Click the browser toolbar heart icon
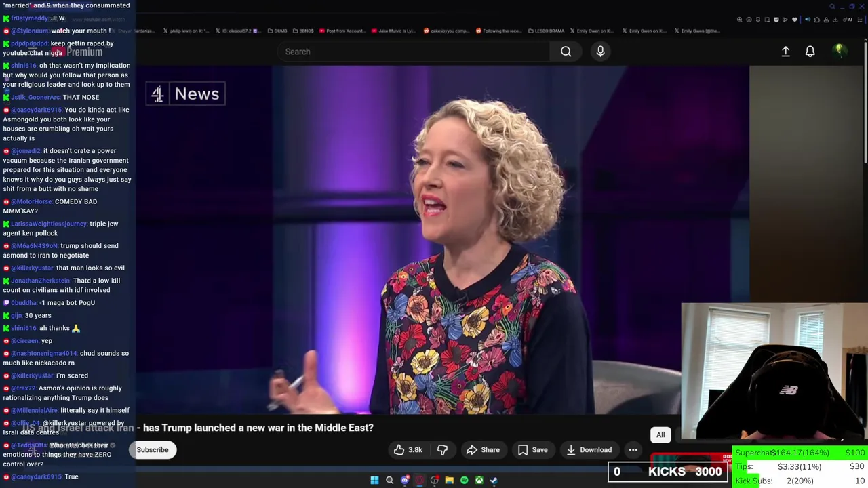 (x=795, y=20)
